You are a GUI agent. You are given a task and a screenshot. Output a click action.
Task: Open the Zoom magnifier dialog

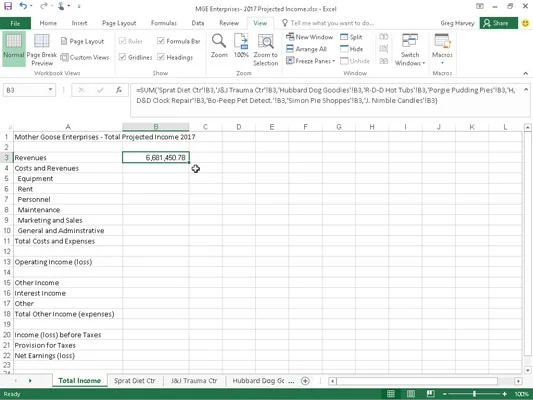coord(219,46)
